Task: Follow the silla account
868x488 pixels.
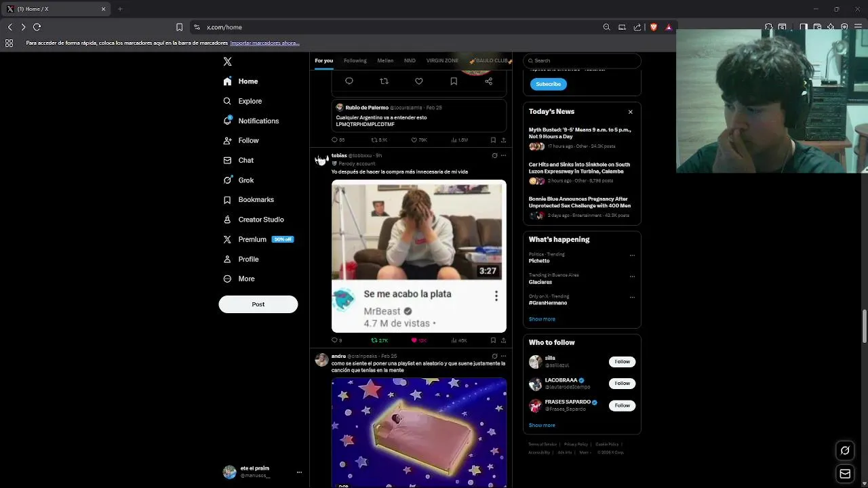Action: [622, 362]
